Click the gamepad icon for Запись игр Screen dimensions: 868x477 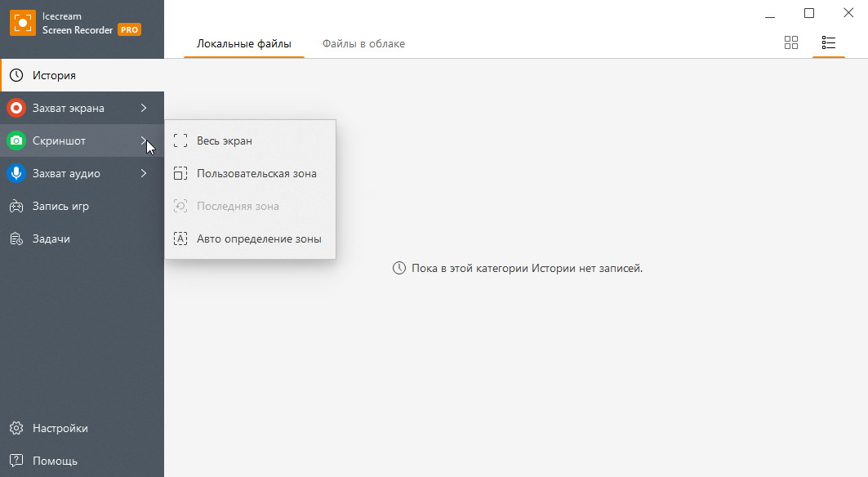click(16, 206)
